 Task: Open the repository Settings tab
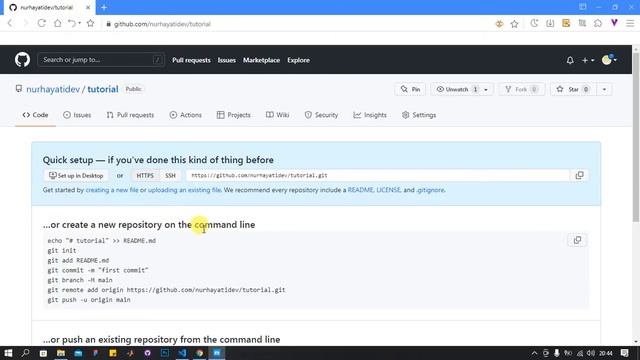419,115
